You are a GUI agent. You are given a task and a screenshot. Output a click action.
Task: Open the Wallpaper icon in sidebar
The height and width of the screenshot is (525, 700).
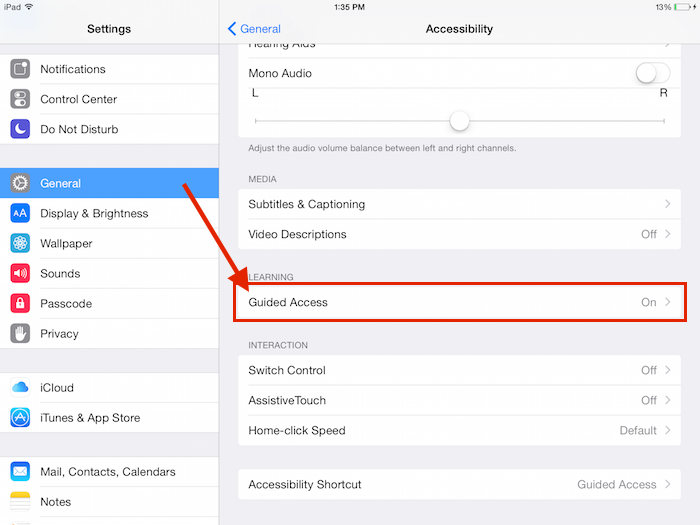(x=20, y=243)
